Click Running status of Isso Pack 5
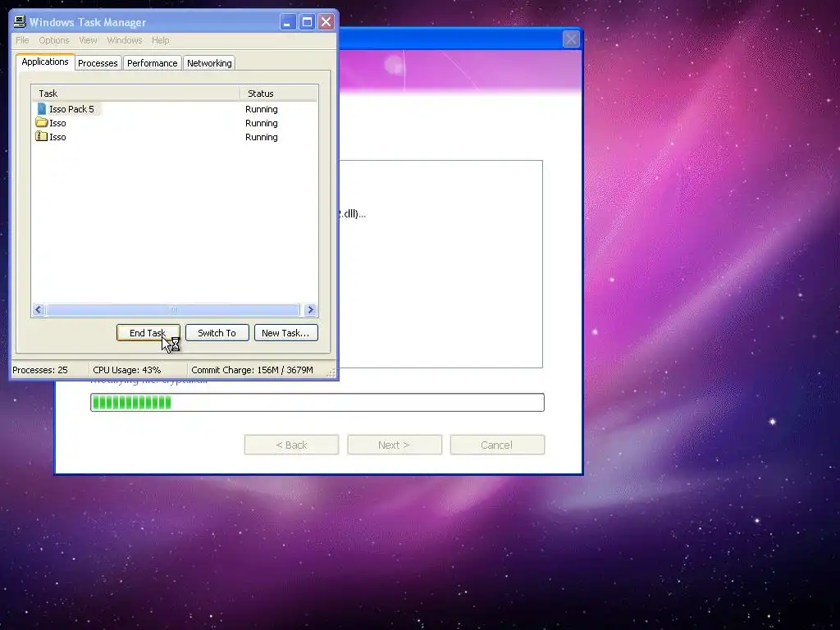Viewport: 840px width, 630px height. coord(262,109)
